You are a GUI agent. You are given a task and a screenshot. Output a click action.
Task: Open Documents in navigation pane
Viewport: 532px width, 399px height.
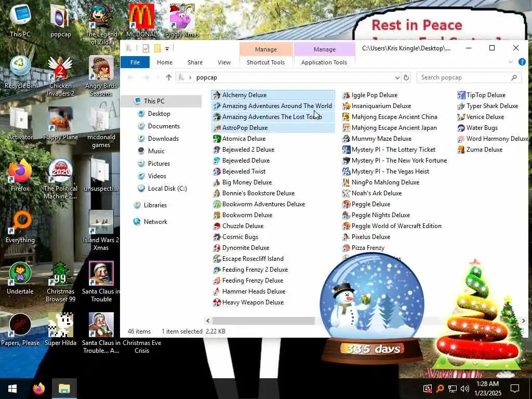tap(164, 126)
